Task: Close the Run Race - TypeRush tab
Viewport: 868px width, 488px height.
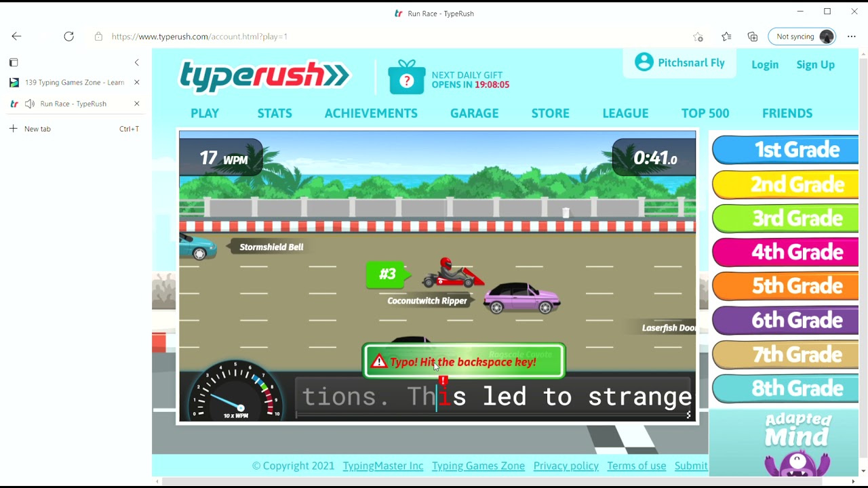Action: tap(136, 104)
